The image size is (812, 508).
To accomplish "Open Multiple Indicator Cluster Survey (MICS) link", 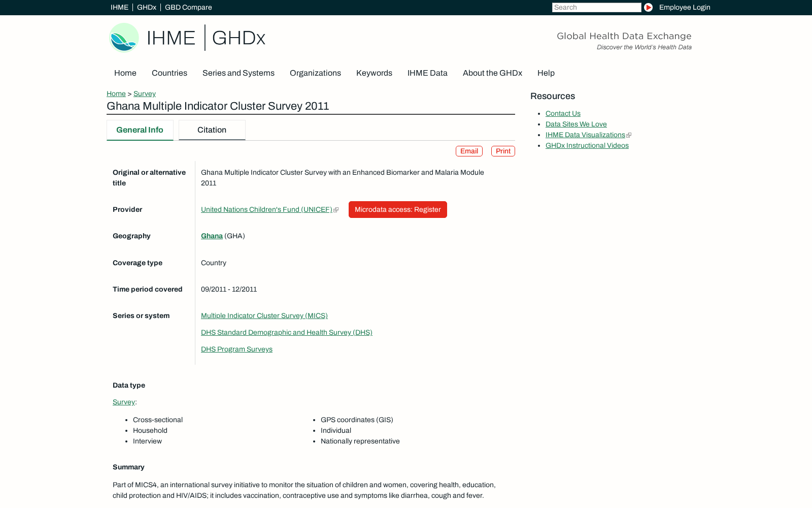I will tap(264, 316).
